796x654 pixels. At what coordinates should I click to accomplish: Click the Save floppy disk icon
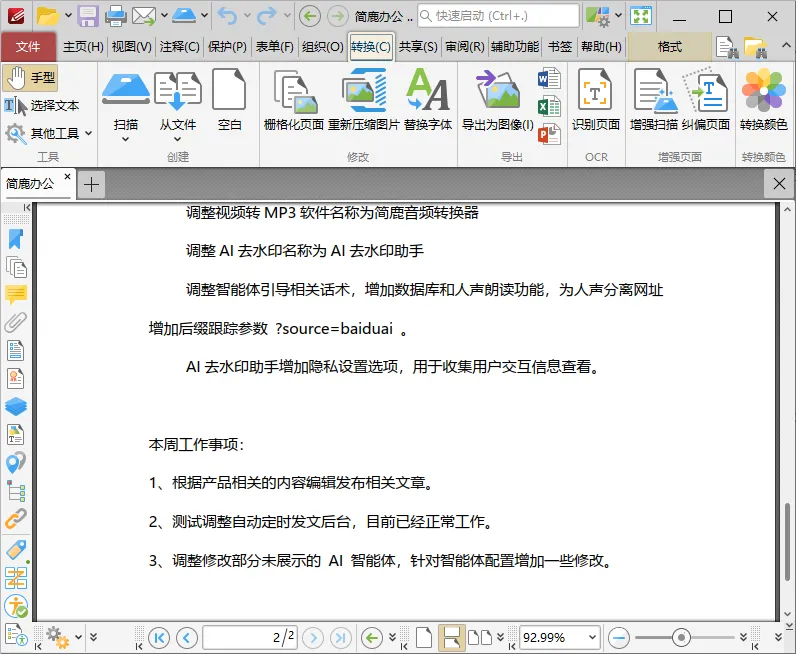coord(88,16)
